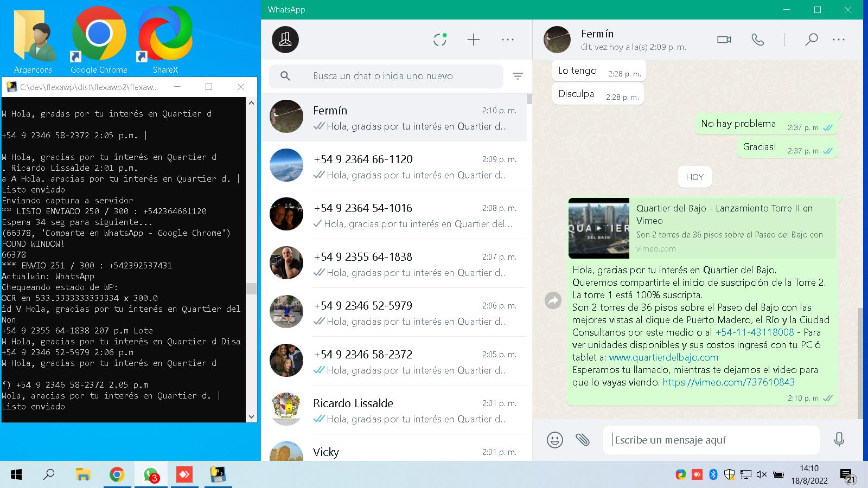The image size is (868, 488).
Task: Record a voice message with microphone
Action: pos(839,440)
